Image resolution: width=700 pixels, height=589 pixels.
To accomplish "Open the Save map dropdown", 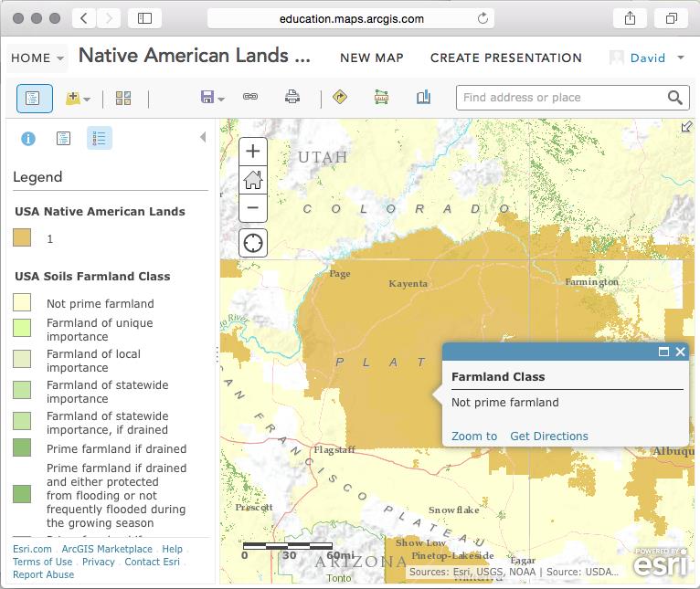I will pyautogui.click(x=213, y=97).
